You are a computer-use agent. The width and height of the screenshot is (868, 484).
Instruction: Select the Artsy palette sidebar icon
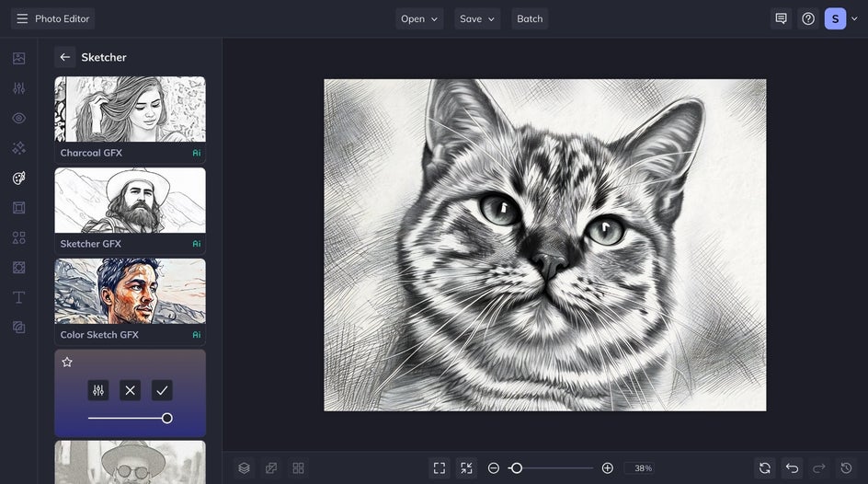pos(18,178)
